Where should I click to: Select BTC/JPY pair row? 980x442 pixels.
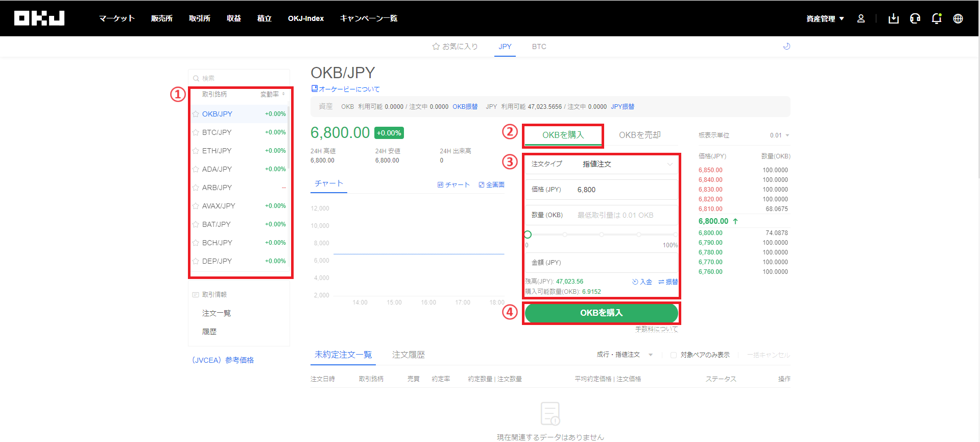tap(238, 132)
